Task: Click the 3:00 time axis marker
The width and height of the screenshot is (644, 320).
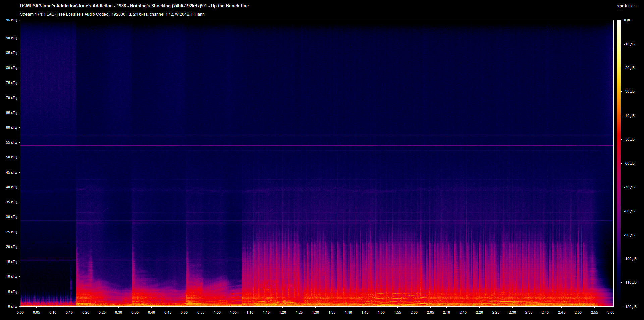Action: tap(610, 312)
